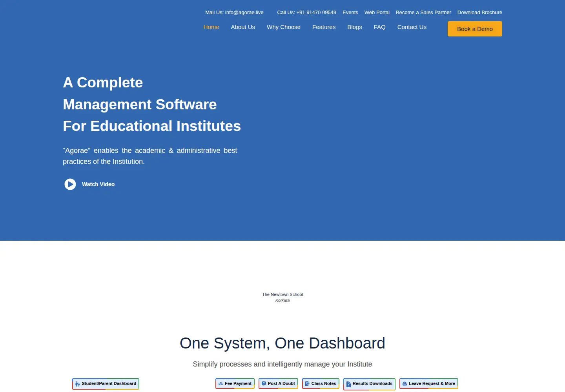The height and width of the screenshot is (392, 565).
Task: Click the Watch Video play icon
Action: [x=70, y=184]
